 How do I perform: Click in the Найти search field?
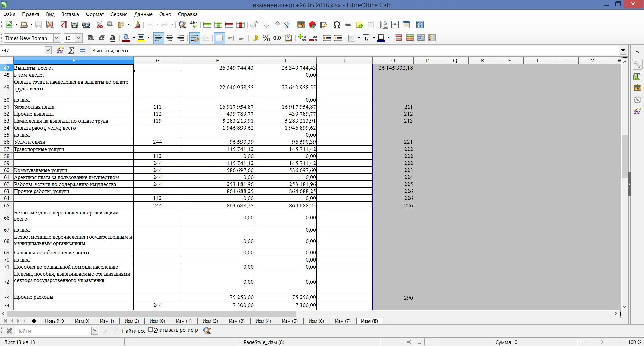tap(53, 331)
